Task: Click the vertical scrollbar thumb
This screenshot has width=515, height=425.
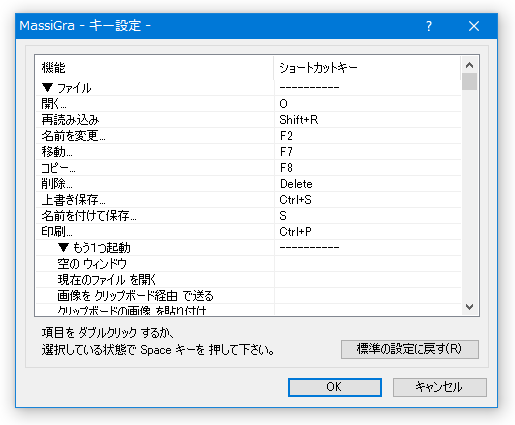Action: [x=469, y=82]
